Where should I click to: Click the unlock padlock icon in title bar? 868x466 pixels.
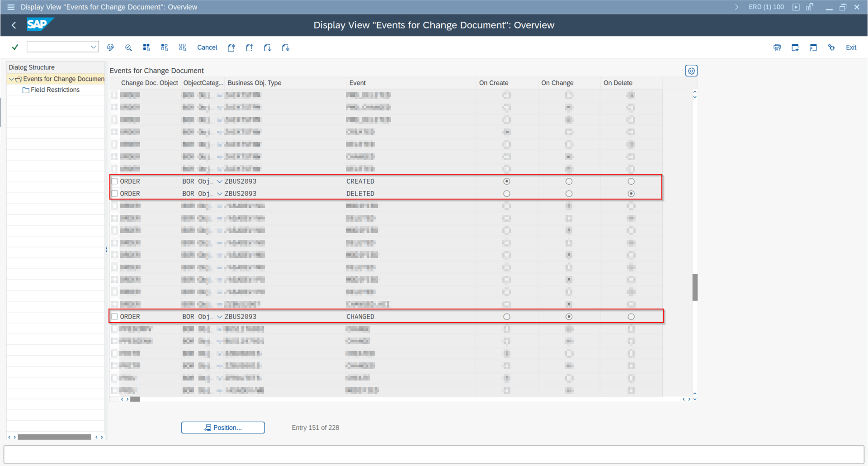(x=810, y=7)
